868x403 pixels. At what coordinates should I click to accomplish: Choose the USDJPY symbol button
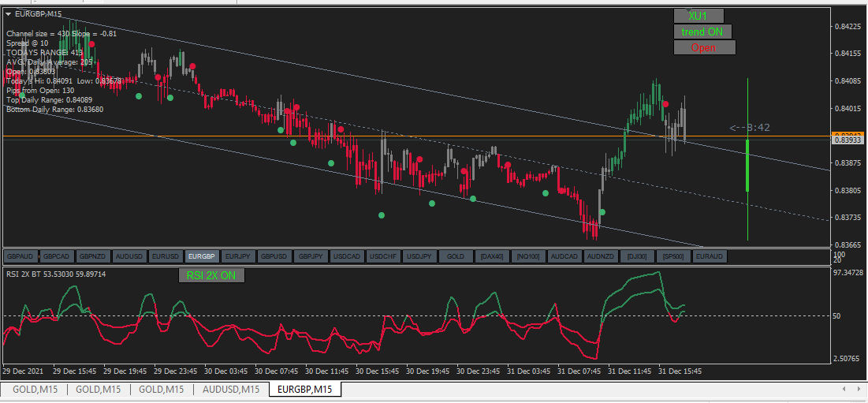click(419, 256)
